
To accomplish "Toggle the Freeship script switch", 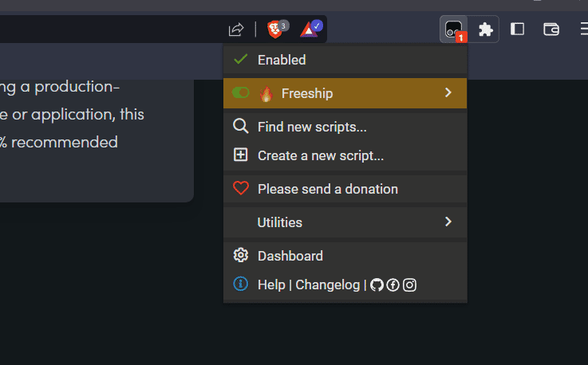I will click(240, 93).
